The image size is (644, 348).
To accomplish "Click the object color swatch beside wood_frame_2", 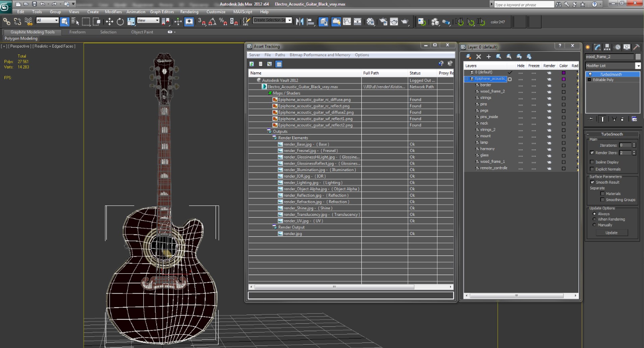I will [x=638, y=57].
